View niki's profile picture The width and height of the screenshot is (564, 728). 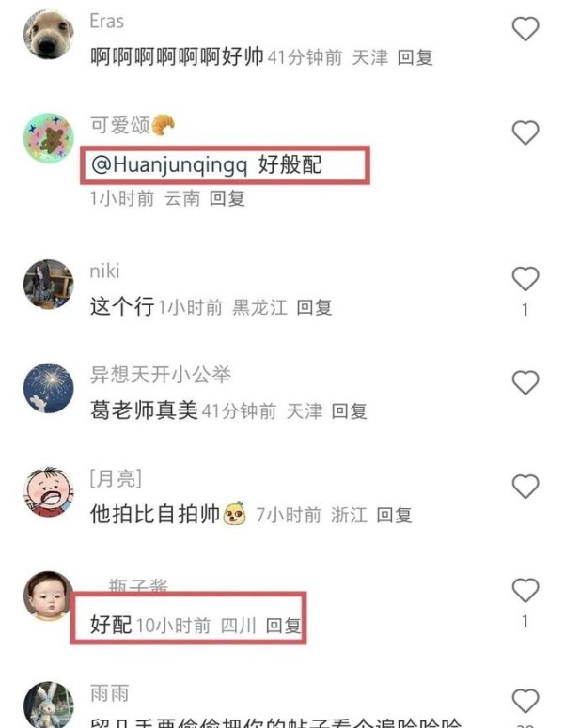pos(49,284)
